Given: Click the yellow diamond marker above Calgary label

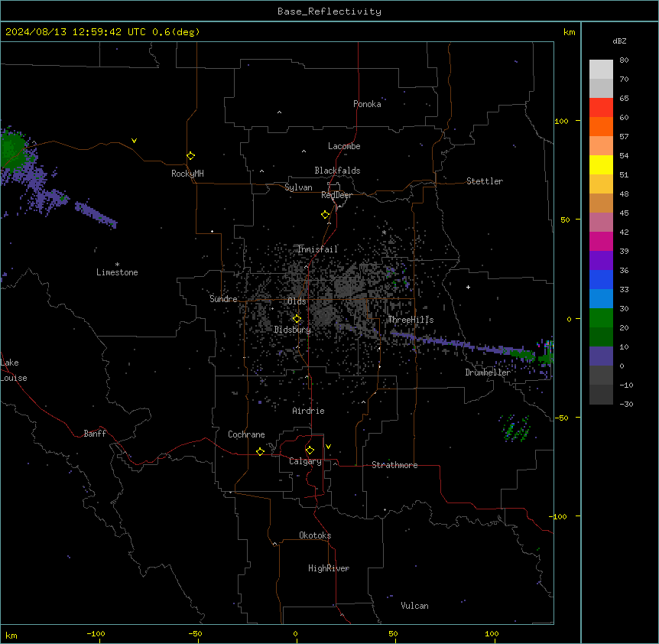Looking at the screenshot, I should [x=310, y=450].
